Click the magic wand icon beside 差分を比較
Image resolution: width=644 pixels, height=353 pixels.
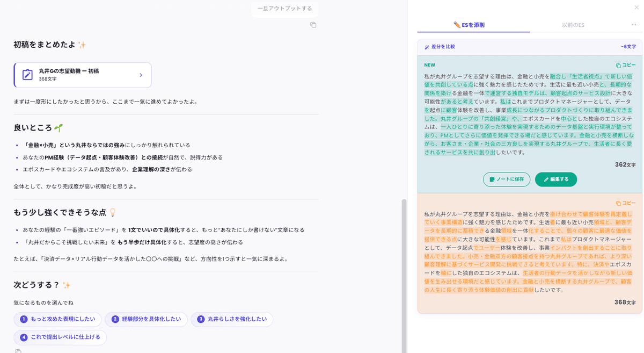point(427,47)
